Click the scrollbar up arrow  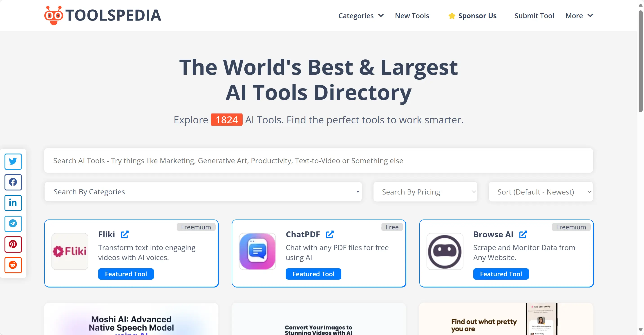pos(640,5)
